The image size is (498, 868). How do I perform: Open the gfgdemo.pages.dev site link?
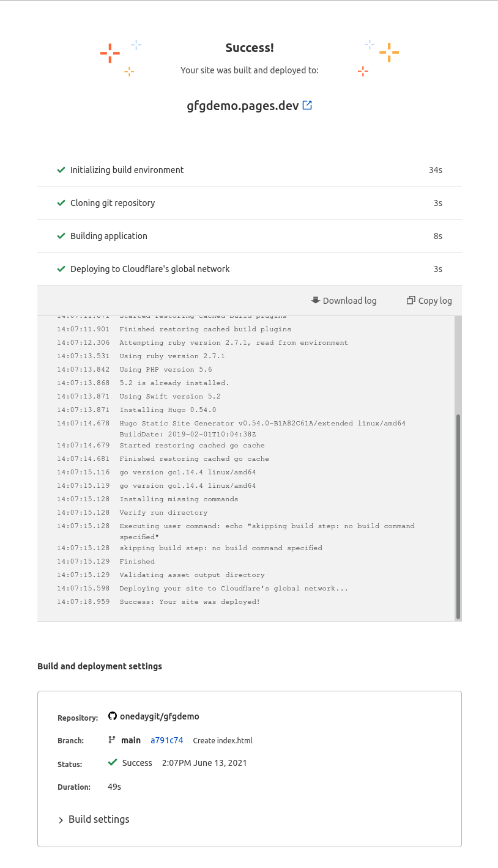pyautogui.click(x=243, y=105)
